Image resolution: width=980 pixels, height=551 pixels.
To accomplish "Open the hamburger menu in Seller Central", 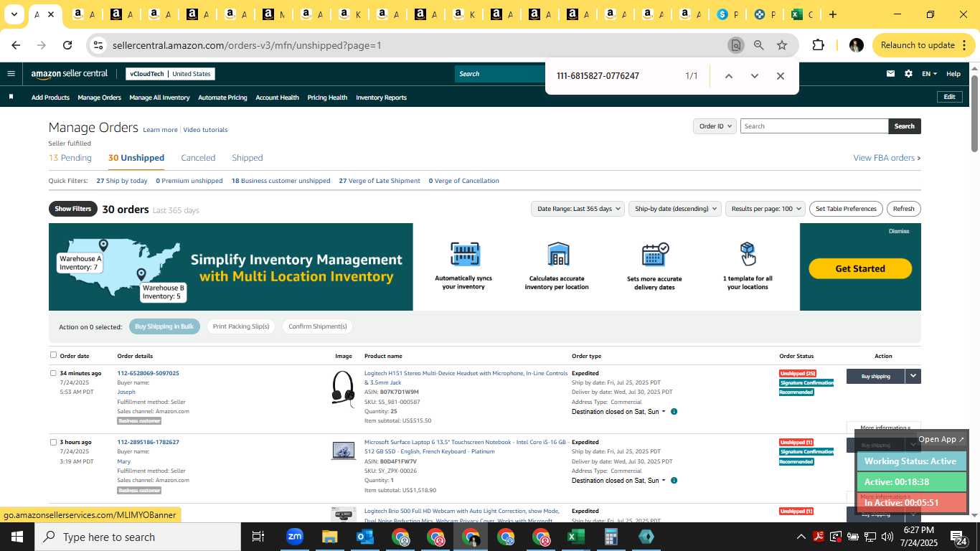I will click(x=11, y=73).
